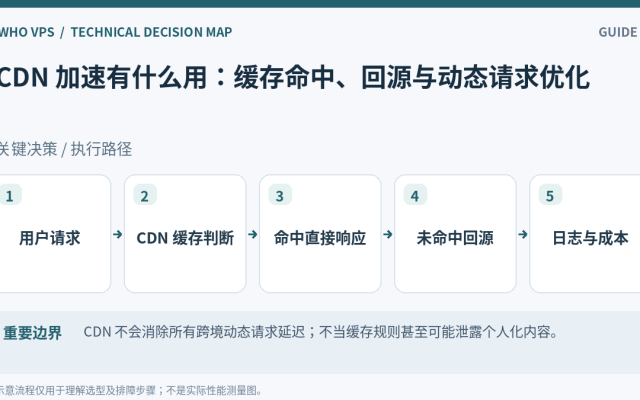Click the step number 1 badge
640x400 pixels.
10,196
